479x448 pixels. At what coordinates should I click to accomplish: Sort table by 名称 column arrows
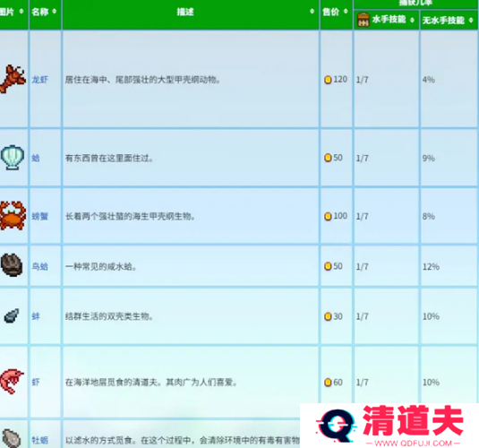pos(55,12)
